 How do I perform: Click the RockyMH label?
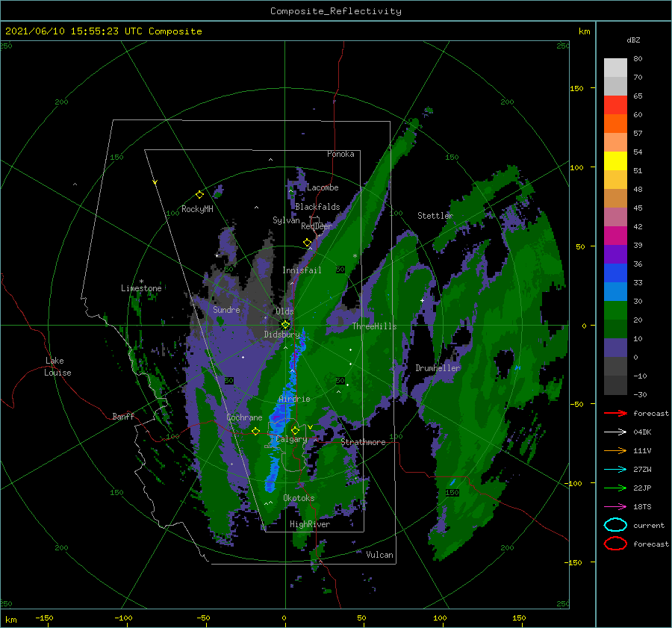tap(197, 209)
